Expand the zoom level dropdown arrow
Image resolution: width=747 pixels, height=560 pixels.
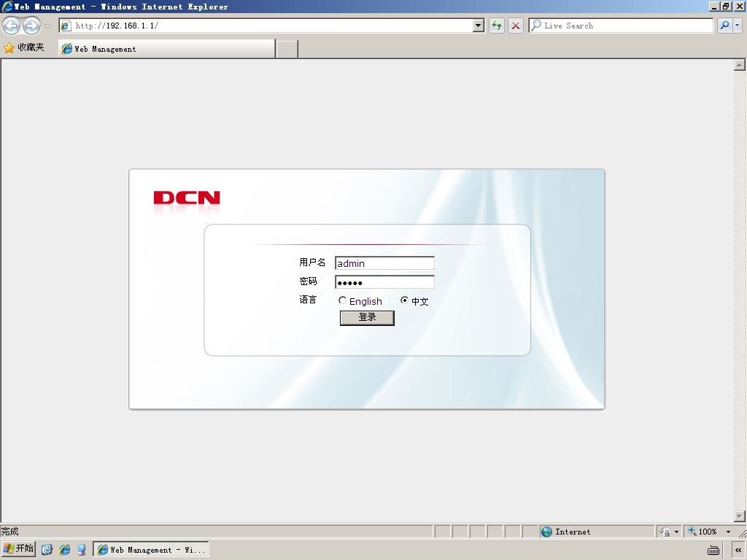pyautogui.click(x=729, y=532)
